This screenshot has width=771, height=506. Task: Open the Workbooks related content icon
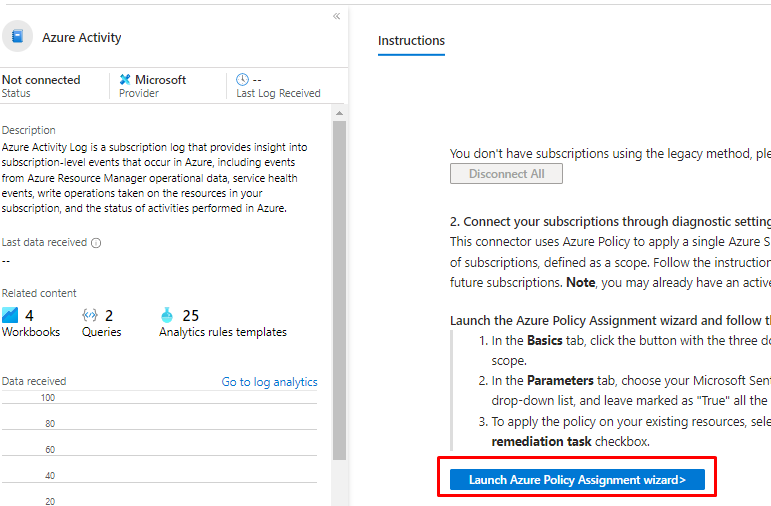click(11, 315)
